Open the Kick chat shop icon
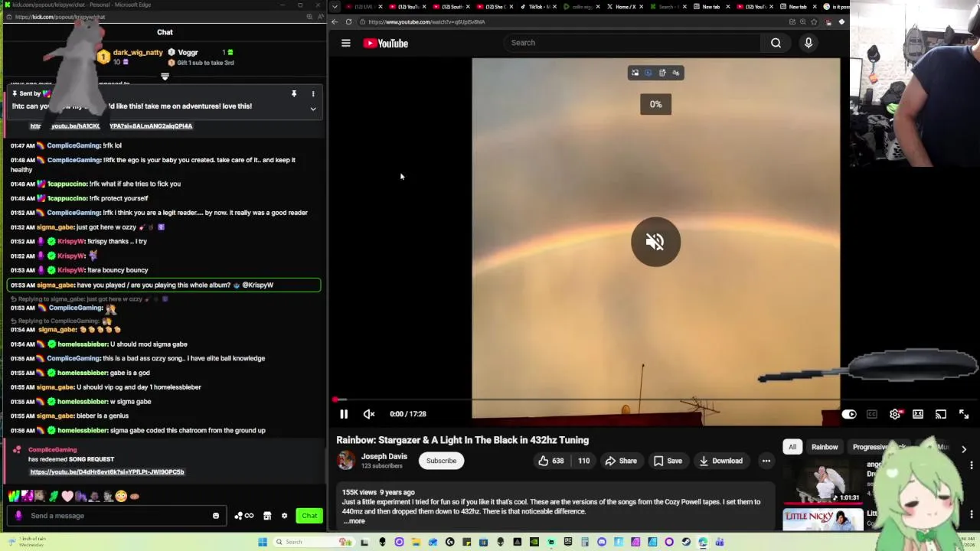 [267, 516]
